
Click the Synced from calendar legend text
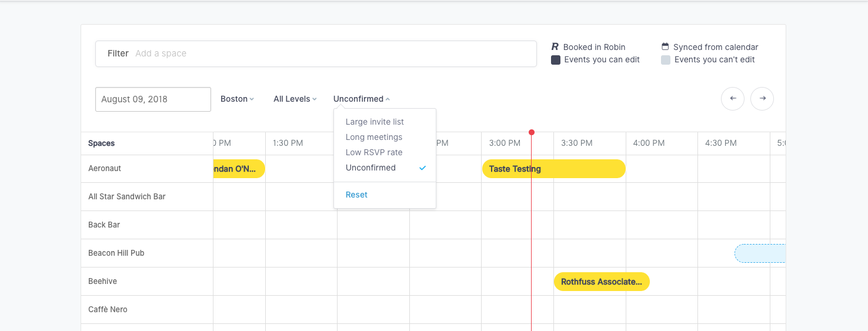click(x=716, y=47)
